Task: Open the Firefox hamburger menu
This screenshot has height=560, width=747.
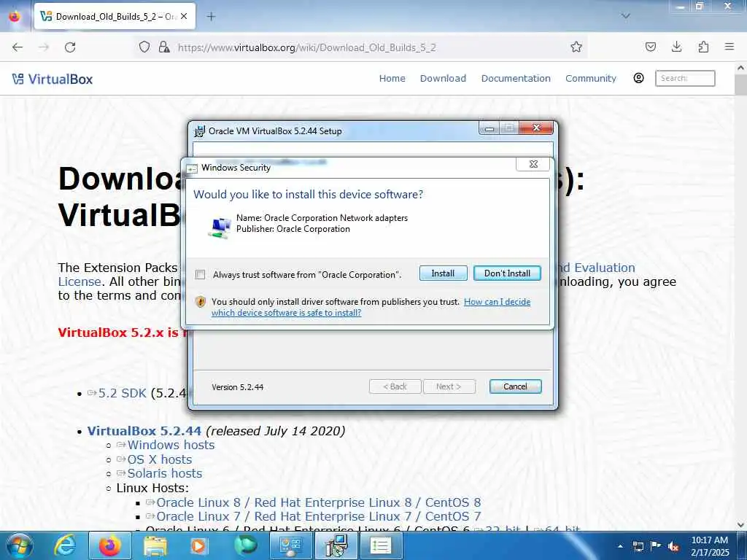Action: (x=729, y=47)
